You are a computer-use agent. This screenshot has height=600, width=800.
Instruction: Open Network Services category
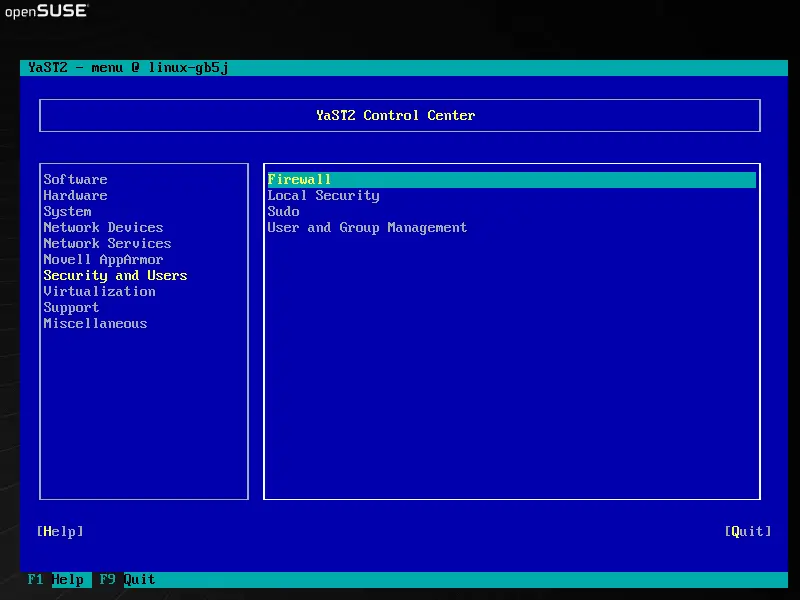[x=107, y=243]
